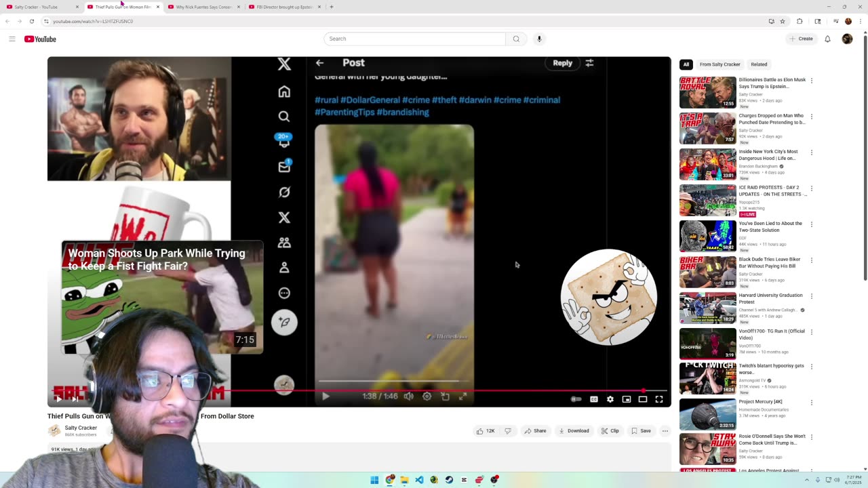Open the YouTube account avatar menu
This screenshot has height=488, width=868.
847,39
